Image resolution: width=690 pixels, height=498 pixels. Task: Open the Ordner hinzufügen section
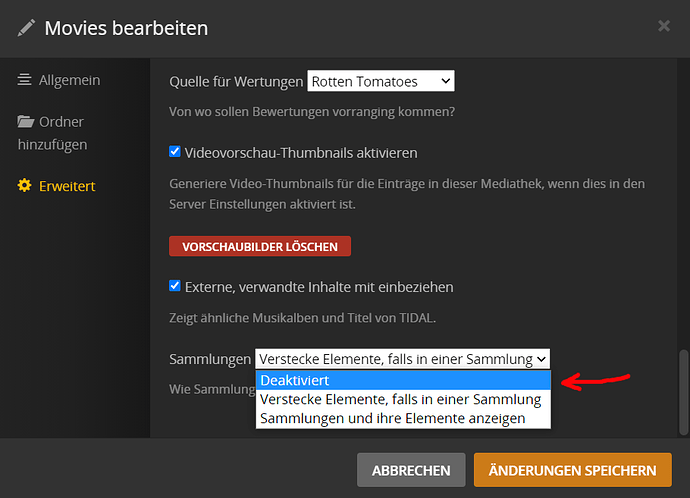pyautogui.click(x=52, y=133)
